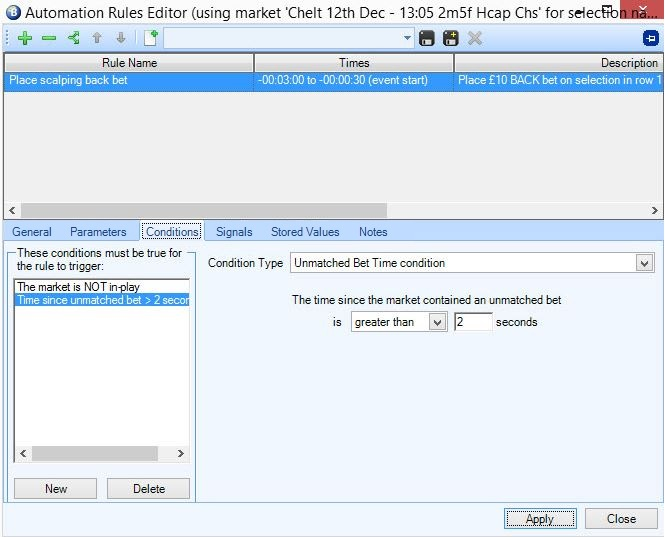Click the Delete condition button
The width and height of the screenshot is (665, 537).
coord(148,489)
